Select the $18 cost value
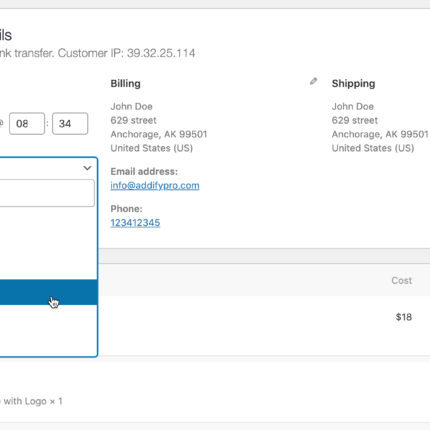This screenshot has width=430, height=430. (x=404, y=317)
